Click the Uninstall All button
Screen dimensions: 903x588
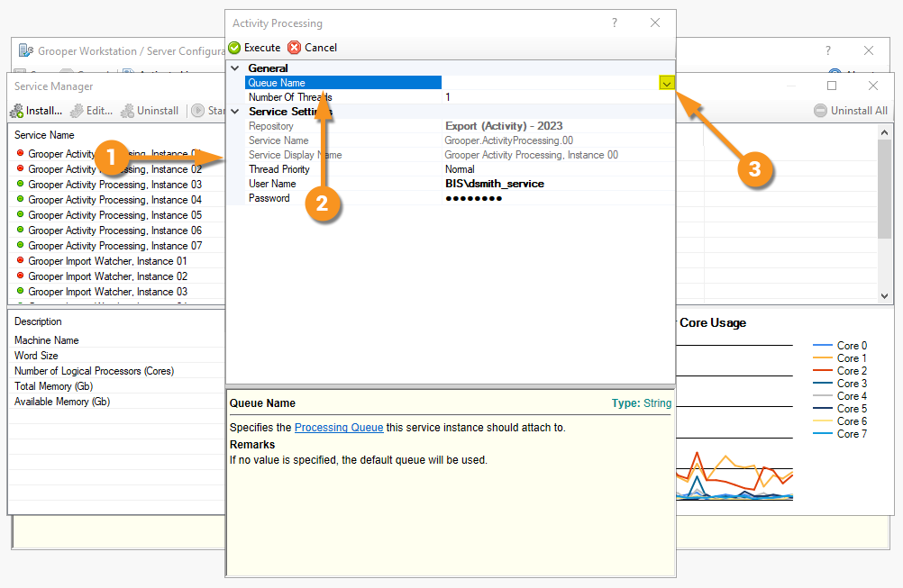pyautogui.click(x=851, y=111)
